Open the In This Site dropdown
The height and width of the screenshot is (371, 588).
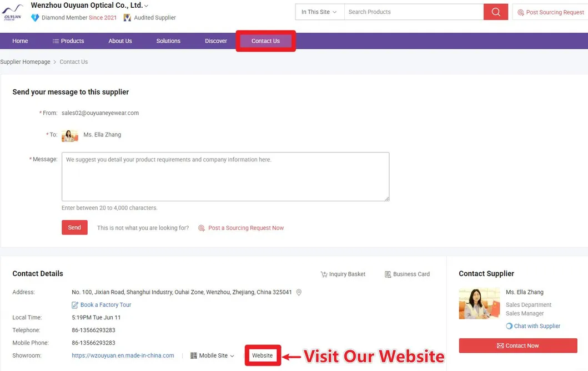click(x=319, y=12)
